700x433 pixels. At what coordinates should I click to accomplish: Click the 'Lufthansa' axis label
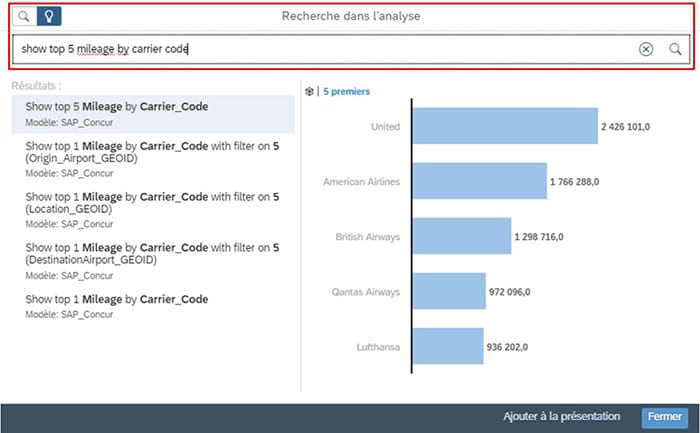coord(378,347)
